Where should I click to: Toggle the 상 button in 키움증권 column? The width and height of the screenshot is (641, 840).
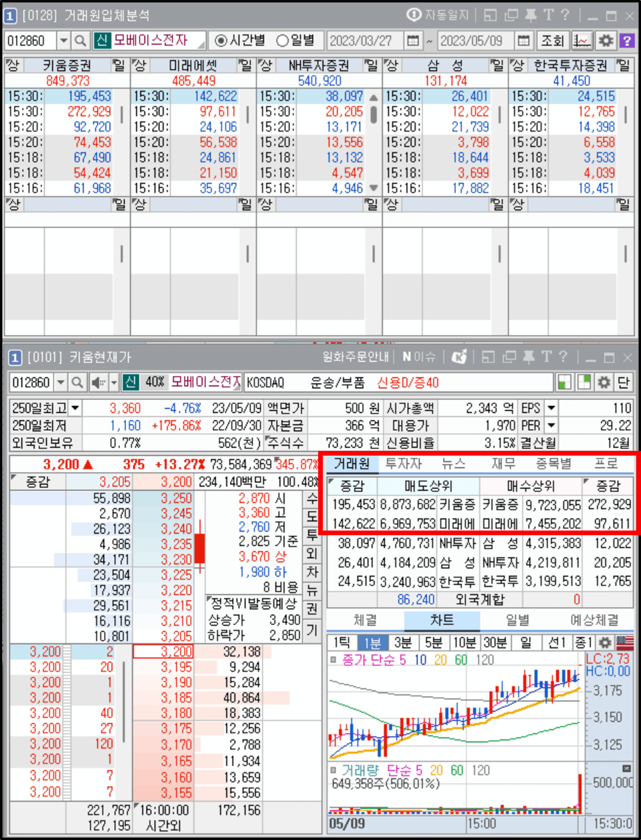tap(14, 65)
